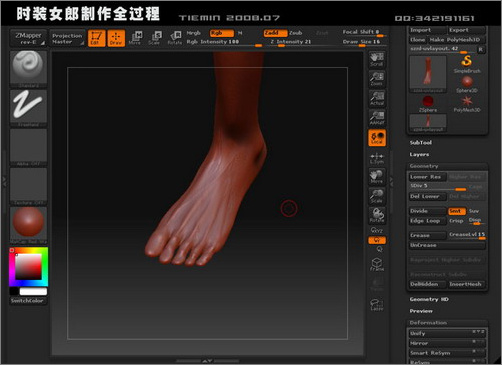Toggle the Rgb color mode
The image size is (502, 365).
[221, 33]
